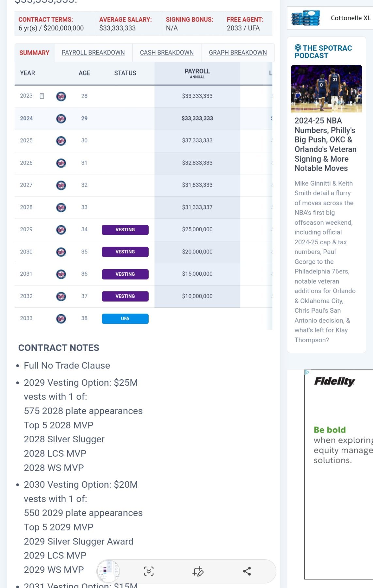Click the 2029 Vesting status badge
The image size is (373, 588).
tap(125, 230)
